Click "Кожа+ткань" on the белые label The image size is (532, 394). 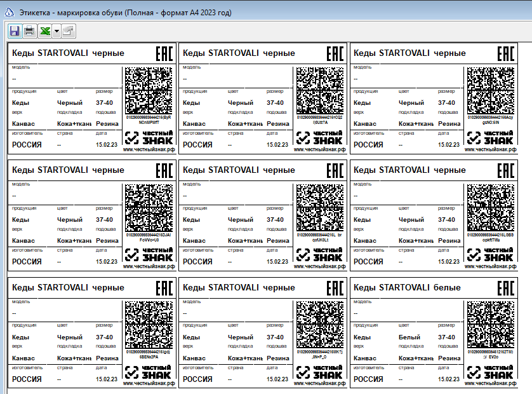click(x=416, y=358)
